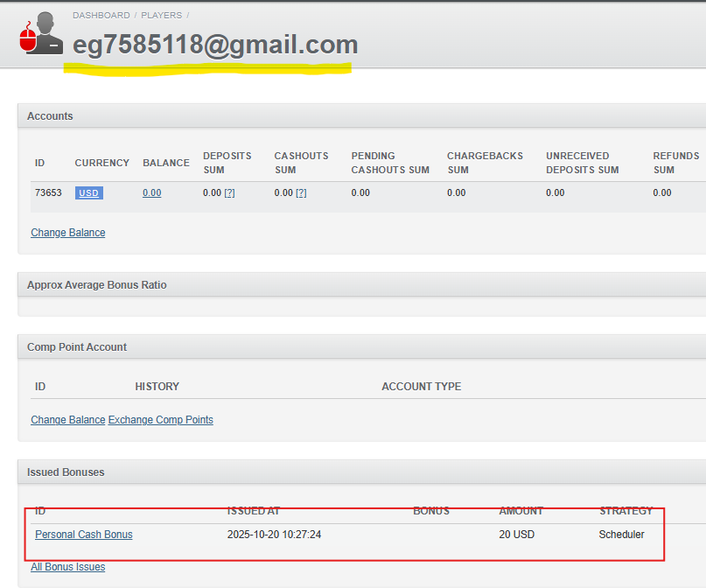
Task: Click the player email heading
Action: [x=215, y=45]
